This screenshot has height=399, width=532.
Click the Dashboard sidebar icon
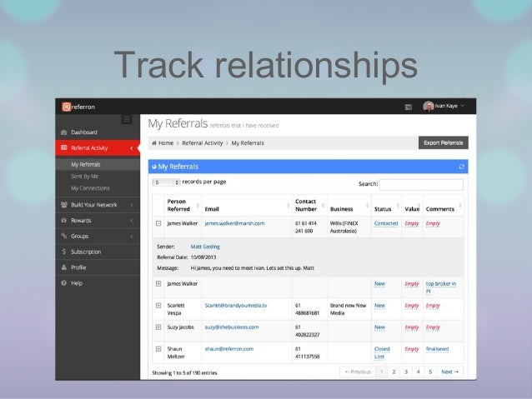63,132
